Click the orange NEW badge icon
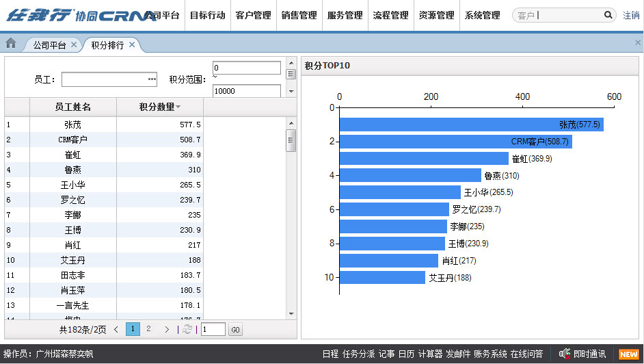 tap(628, 354)
